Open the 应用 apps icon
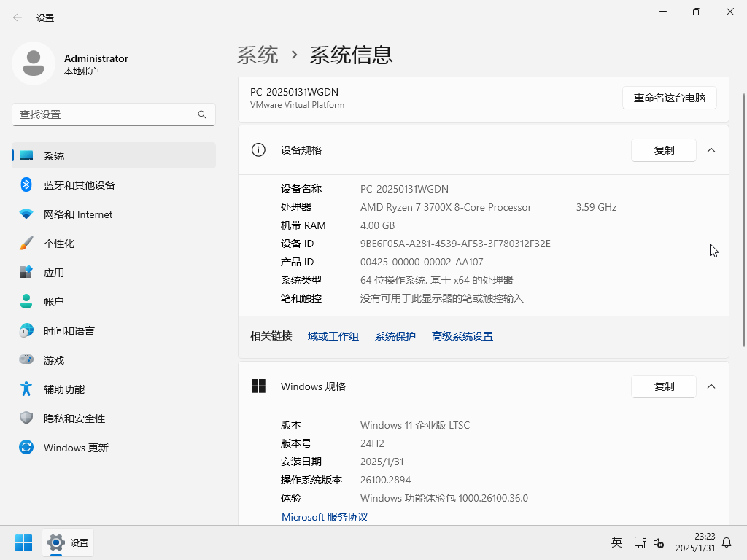Viewport: 747px width, 560px height. (x=26, y=273)
